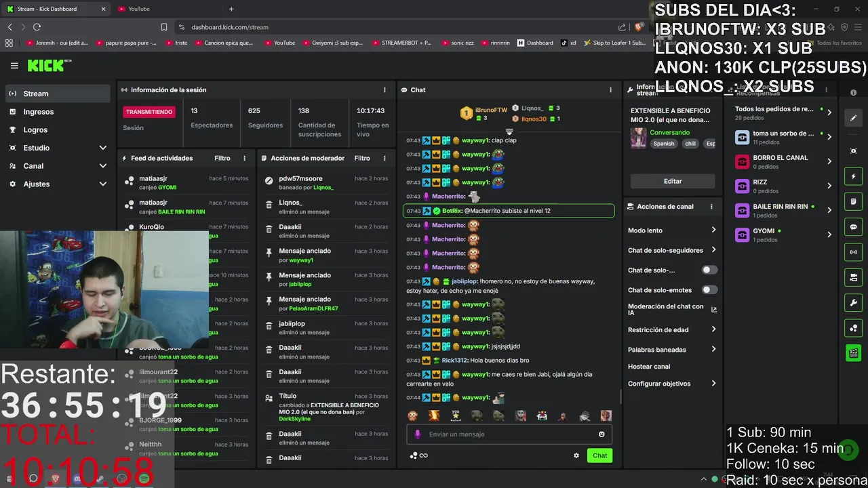Click the broadcast signal icon in right toolbar
This screenshot has height=488, width=868.
(854, 252)
